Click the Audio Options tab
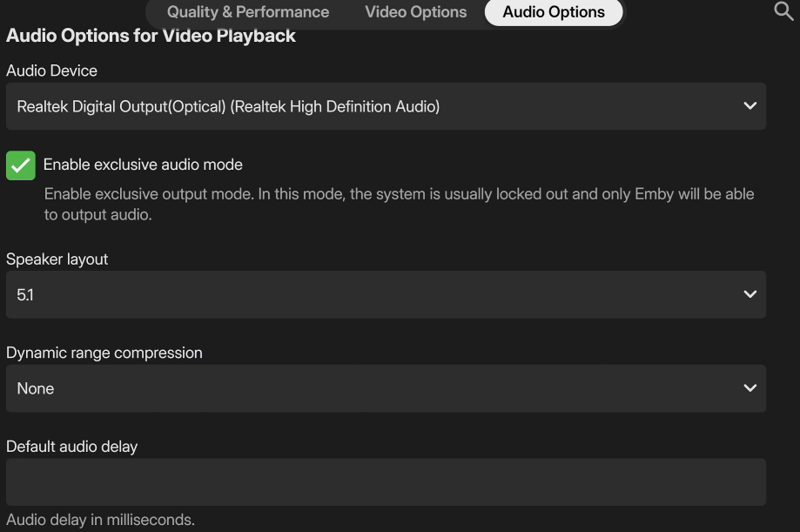 point(553,12)
